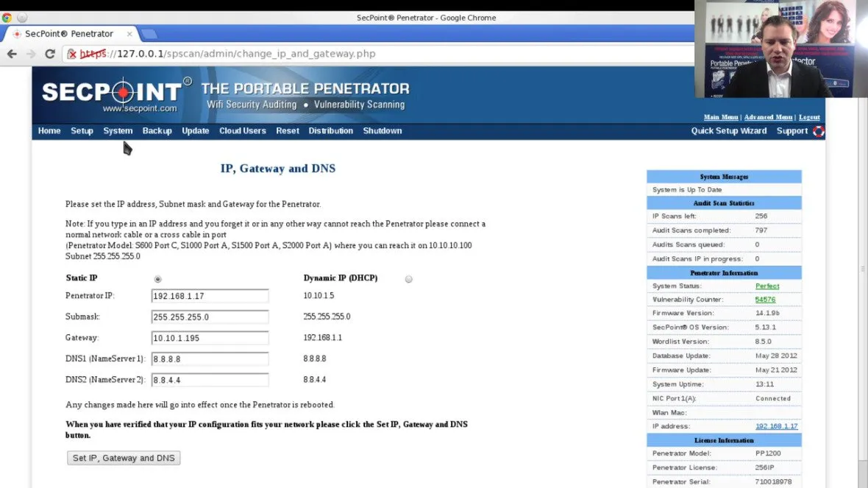
Task: Click the Support lifebuoy icon
Action: click(x=818, y=131)
